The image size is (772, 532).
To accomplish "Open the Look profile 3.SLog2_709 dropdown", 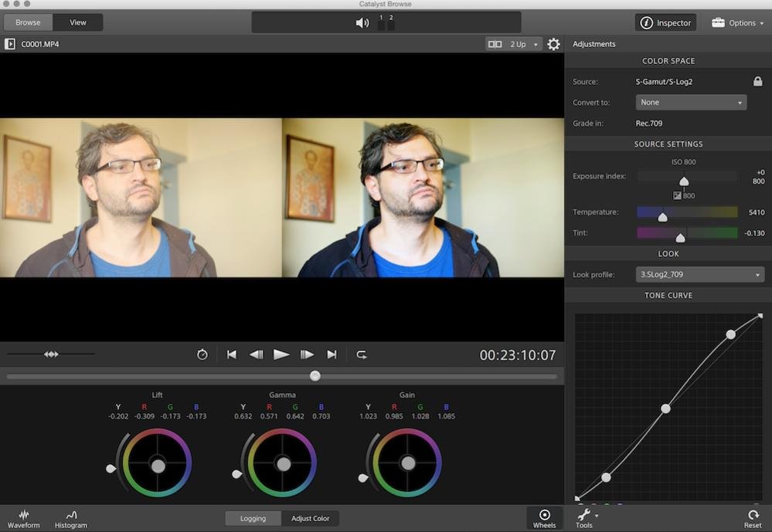I will coord(699,274).
